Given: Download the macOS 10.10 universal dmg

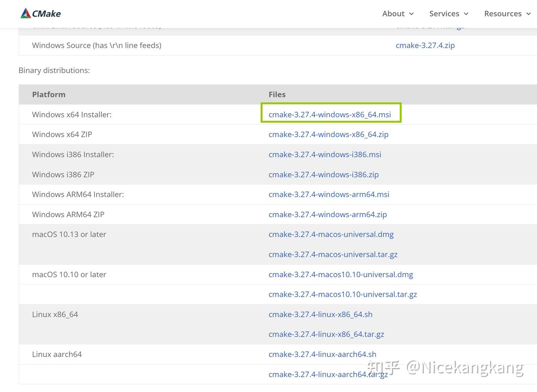Looking at the screenshot, I should click(x=340, y=274).
